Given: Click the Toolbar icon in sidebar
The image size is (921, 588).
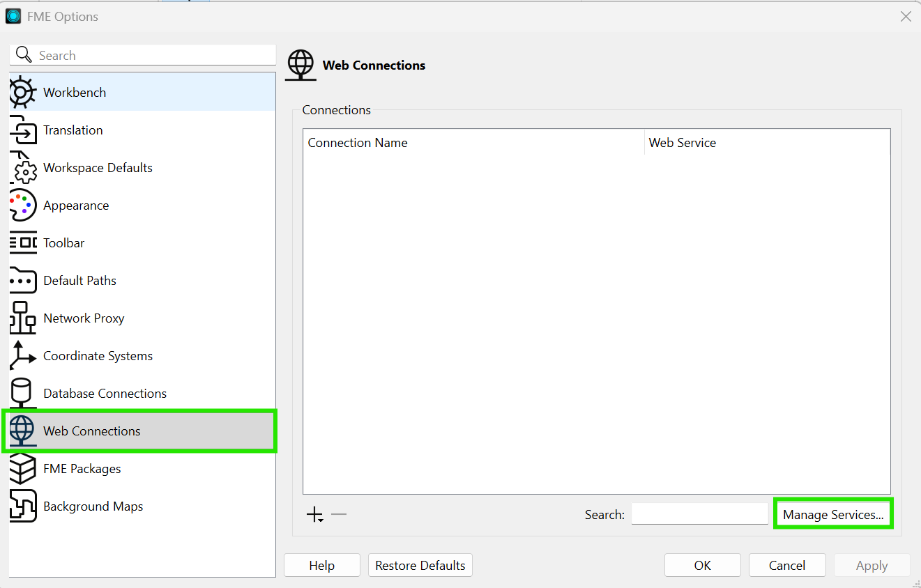Looking at the screenshot, I should click(x=22, y=242).
